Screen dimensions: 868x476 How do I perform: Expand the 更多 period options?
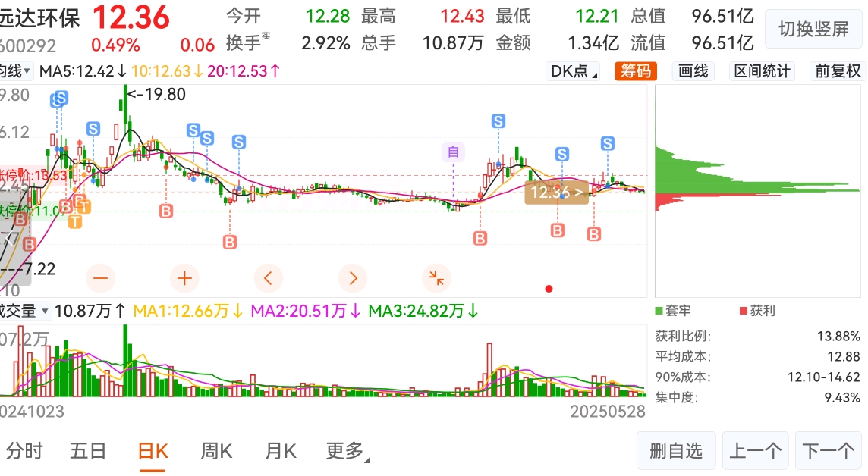348,451
